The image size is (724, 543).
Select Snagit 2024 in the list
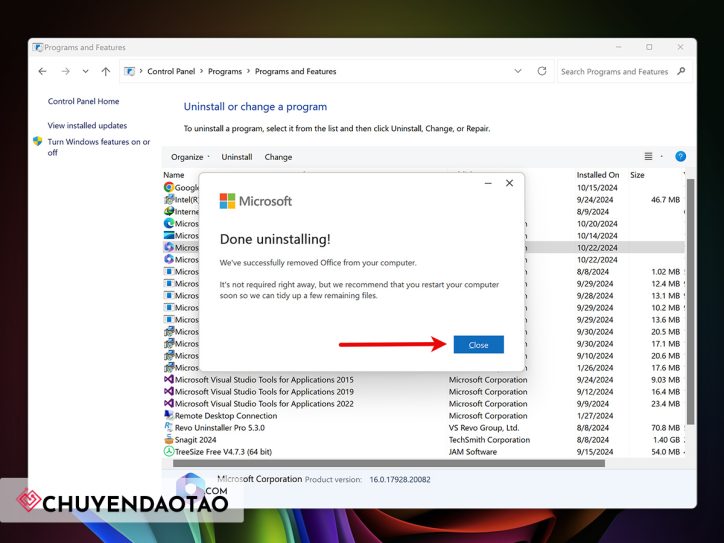pyautogui.click(x=195, y=440)
